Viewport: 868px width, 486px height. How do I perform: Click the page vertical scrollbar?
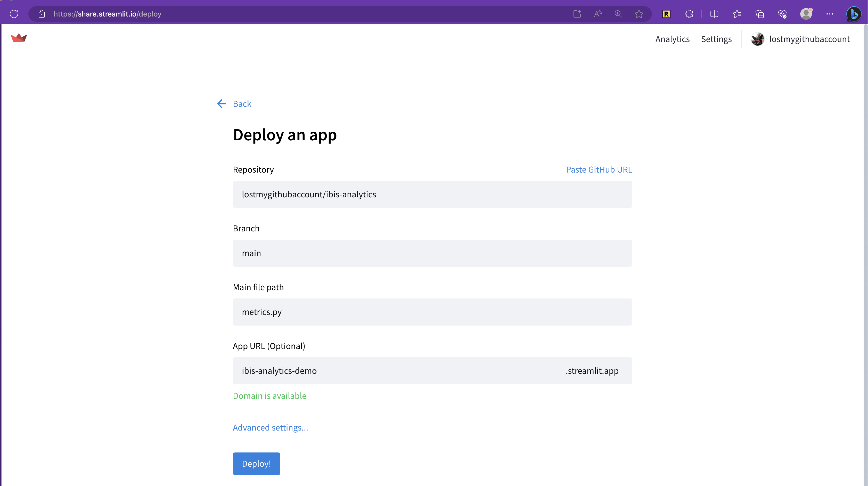coord(865,255)
